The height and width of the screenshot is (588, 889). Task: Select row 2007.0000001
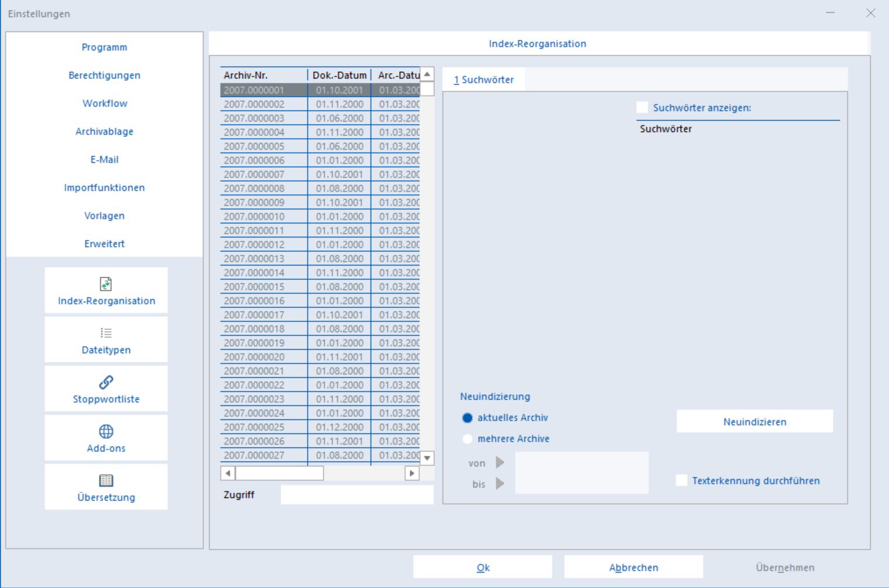(x=320, y=90)
